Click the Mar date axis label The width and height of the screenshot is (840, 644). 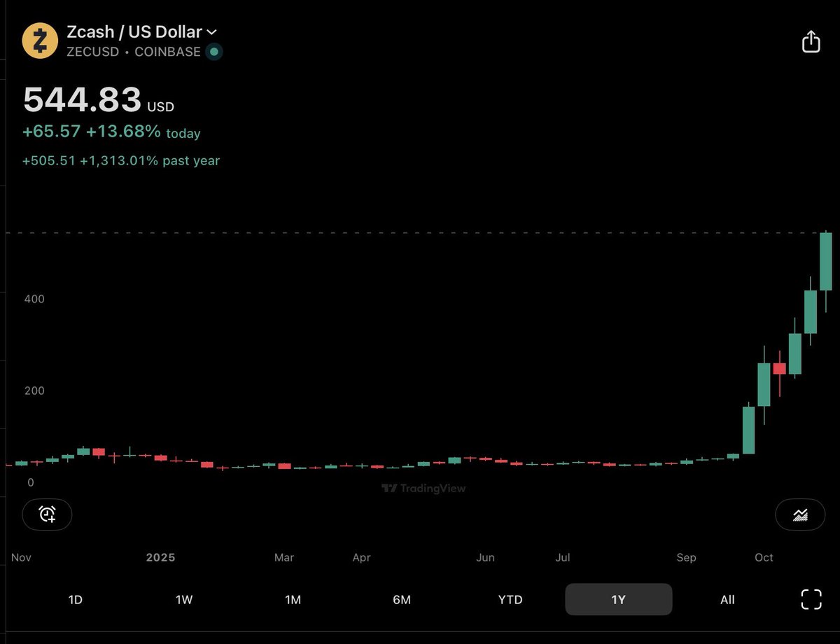click(284, 558)
